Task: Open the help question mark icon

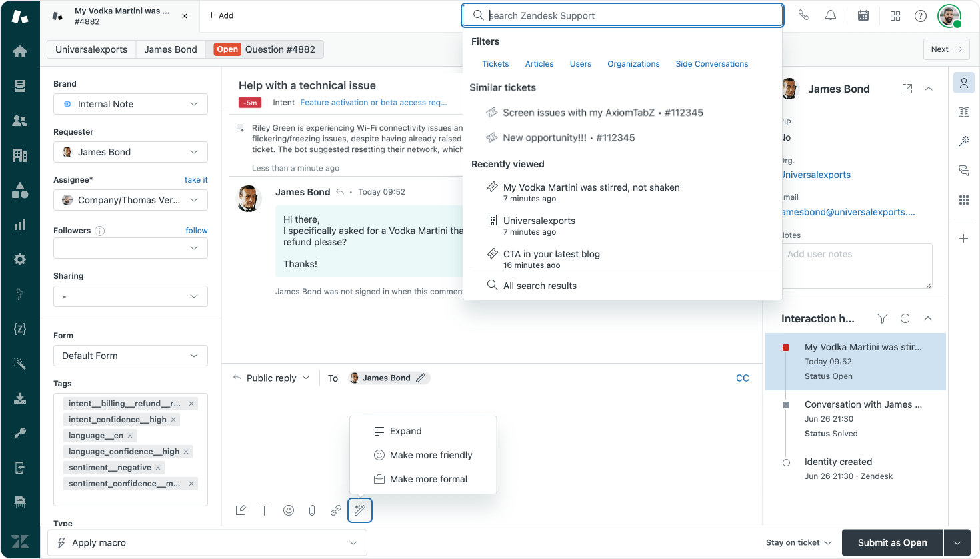Action: point(921,15)
